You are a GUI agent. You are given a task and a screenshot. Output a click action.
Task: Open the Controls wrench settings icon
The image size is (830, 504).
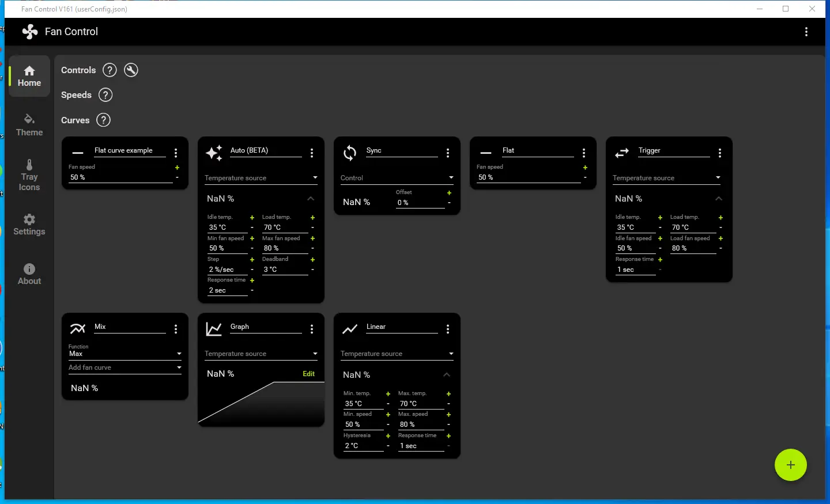pos(131,70)
